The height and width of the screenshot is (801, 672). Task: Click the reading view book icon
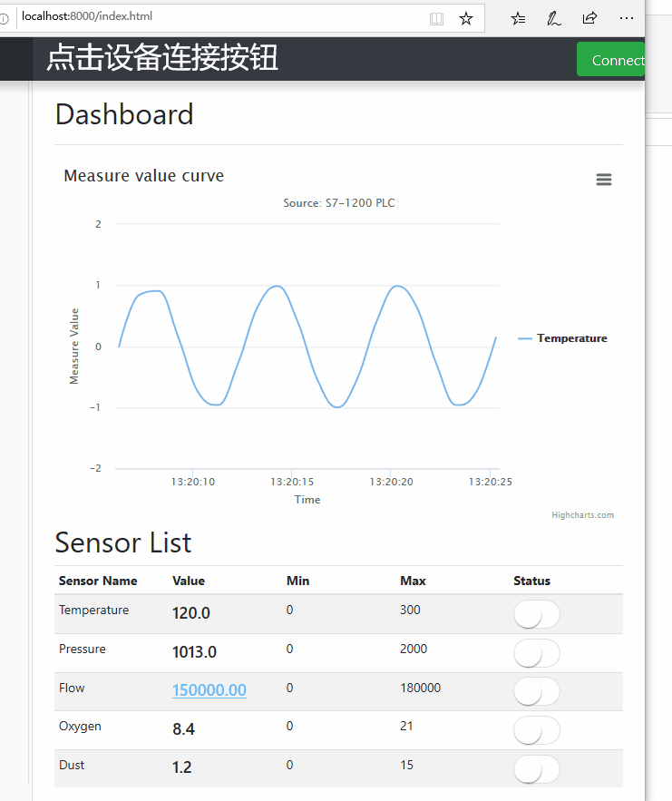pyautogui.click(x=436, y=19)
